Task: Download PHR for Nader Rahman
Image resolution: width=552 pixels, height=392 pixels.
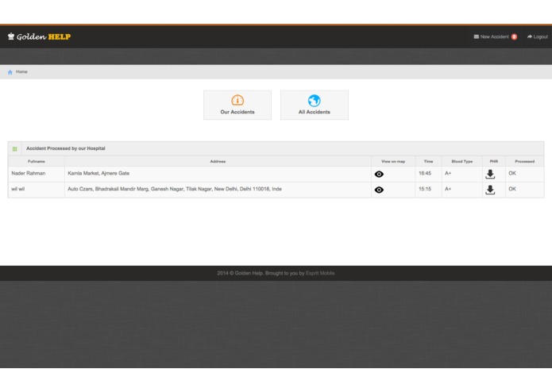Action: tap(490, 174)
